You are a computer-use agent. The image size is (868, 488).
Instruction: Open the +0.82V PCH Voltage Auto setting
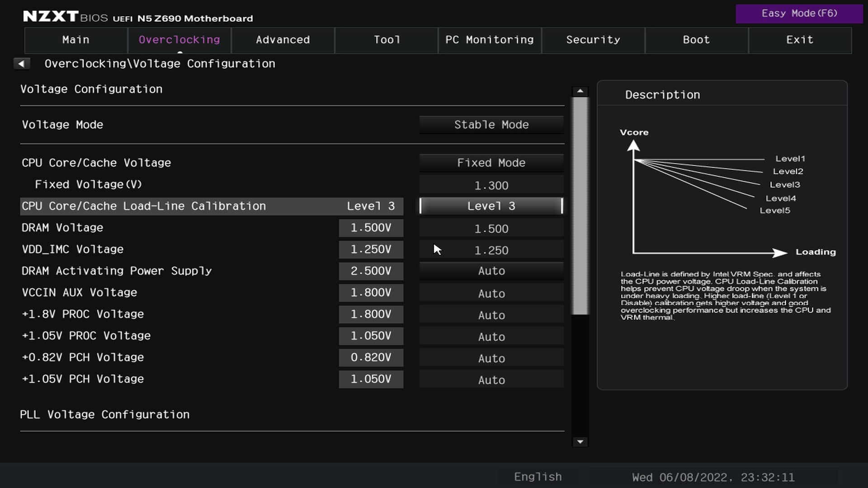tap(491, 358)
